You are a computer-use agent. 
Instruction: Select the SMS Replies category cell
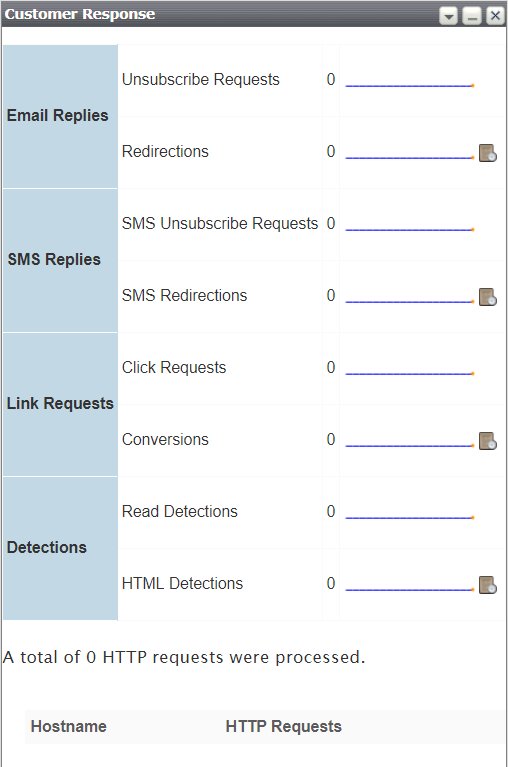coord(60,260)
